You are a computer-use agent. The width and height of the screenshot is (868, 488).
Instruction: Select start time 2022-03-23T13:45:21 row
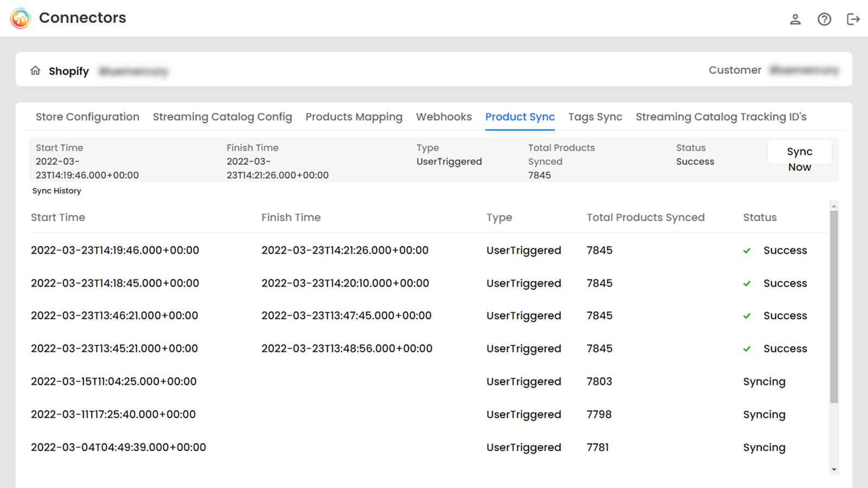click(x=114, y=349)
